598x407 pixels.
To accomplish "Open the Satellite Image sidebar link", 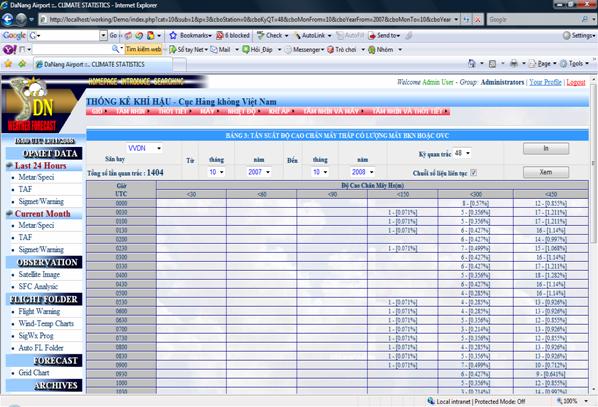I will point(39,274).
